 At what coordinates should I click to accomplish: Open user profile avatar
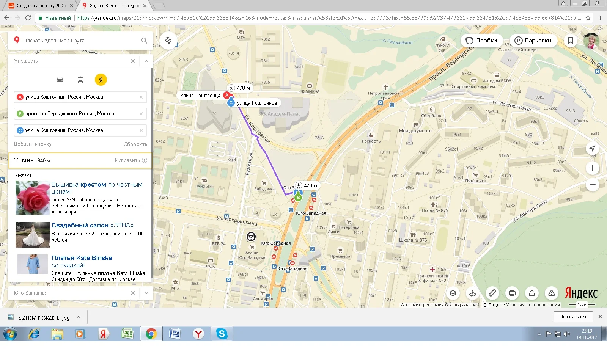coord(591,41)
